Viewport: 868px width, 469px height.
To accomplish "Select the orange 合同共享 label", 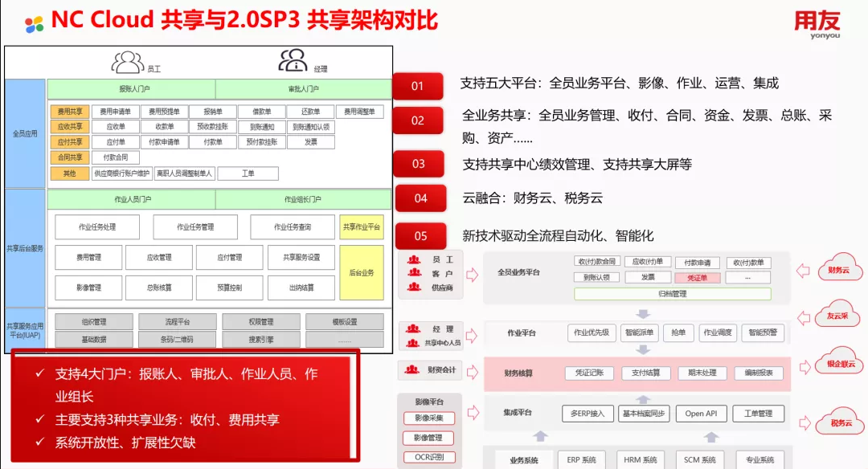I will click(70, 157).
